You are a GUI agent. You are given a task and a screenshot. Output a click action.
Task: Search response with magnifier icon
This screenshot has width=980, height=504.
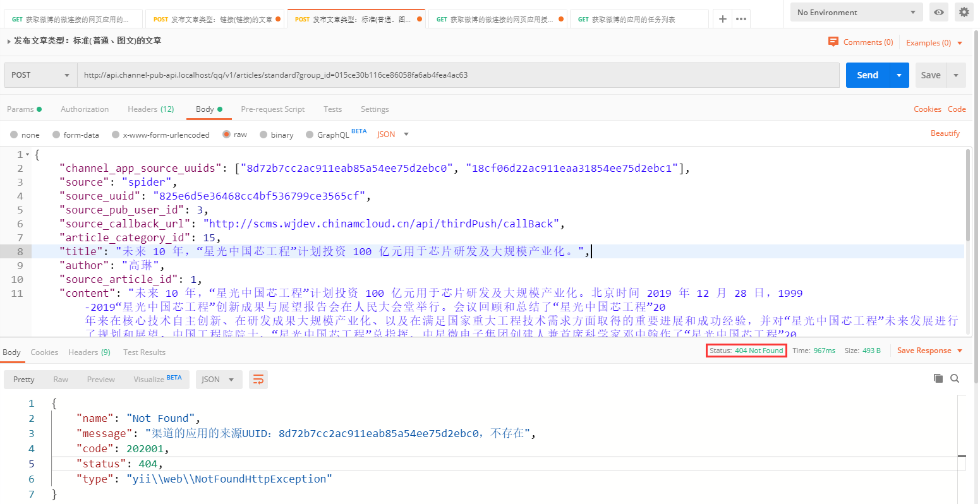tap(955, 378)
